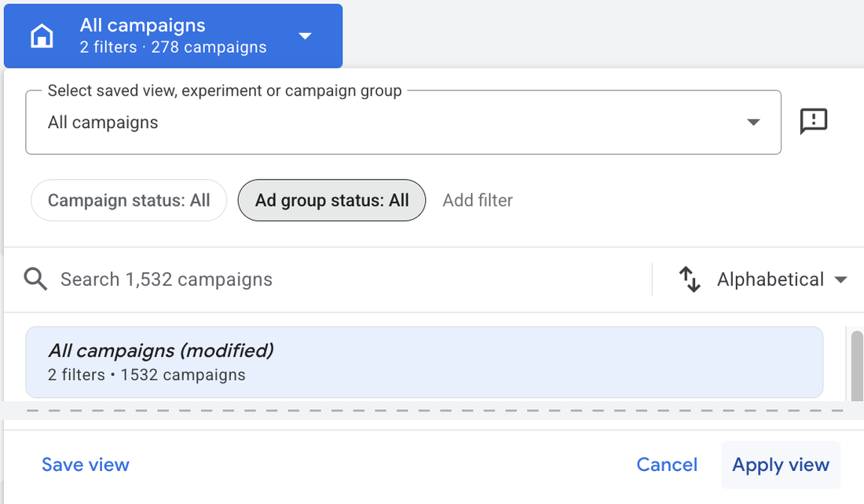Screen dimensions: 864x504
Task: Click the '2 filters · 278 campaigns' subtitle
Action: click(x=173, y=47)
